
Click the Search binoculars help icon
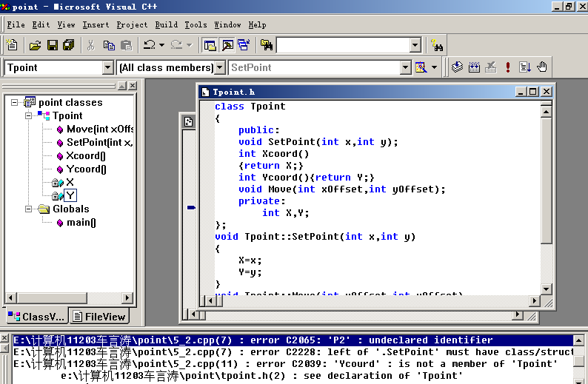pos(436,45)
